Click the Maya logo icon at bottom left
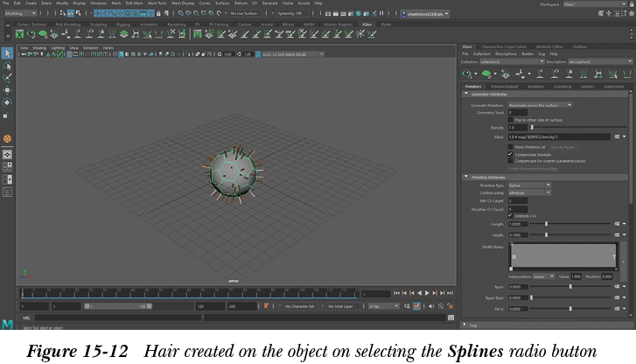This screenshot has width=636, height=364. pyautogui.click(x=7, y=324)
